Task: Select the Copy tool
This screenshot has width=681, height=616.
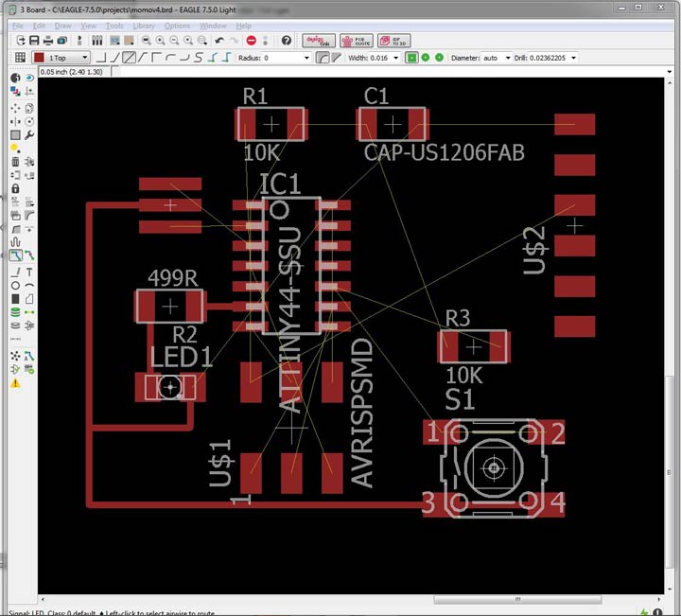Action: pyautogui.click(x=29, y=108)
